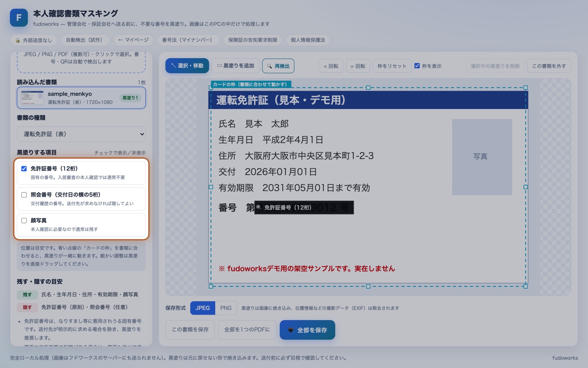Image resolution: width=588 pixels, height=368 pixels.
Task: Choose the 黒塗りを追加 tool
Action: (236, 66)
